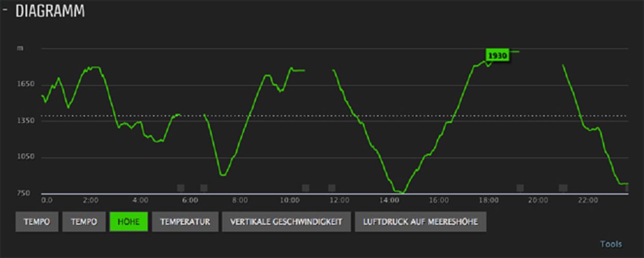The image size is (644, 258).
Task: Select the gray marker just after 10:00
Action: [306, 188]
